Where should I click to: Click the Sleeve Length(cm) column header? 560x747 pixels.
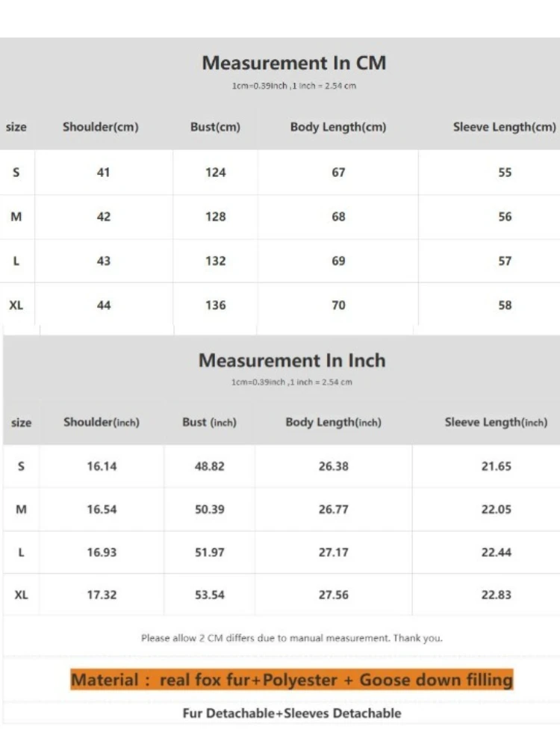click(504, 127)
